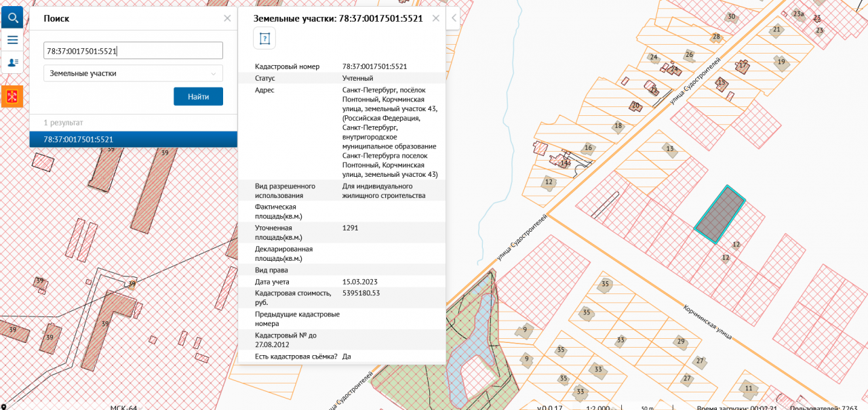Click building number 15 on the map

722,83
